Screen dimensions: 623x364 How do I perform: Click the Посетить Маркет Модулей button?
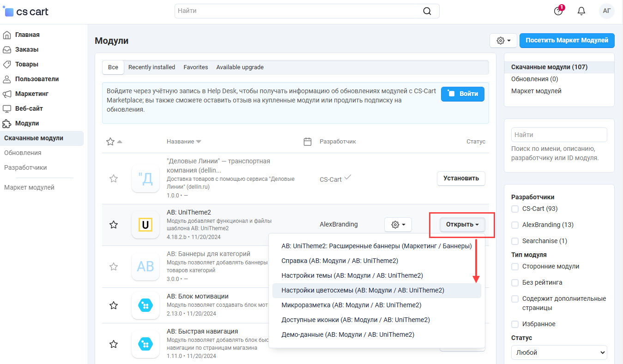tap(567, 41)
